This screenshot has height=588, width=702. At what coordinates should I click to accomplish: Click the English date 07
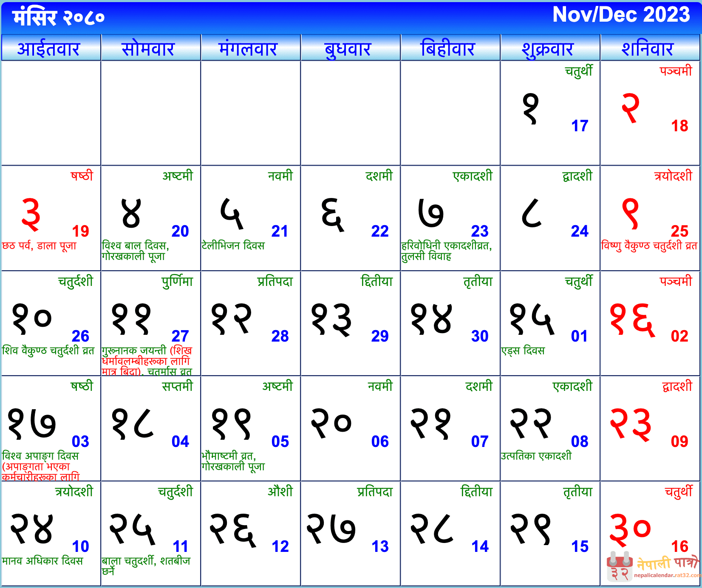[480, 441]
